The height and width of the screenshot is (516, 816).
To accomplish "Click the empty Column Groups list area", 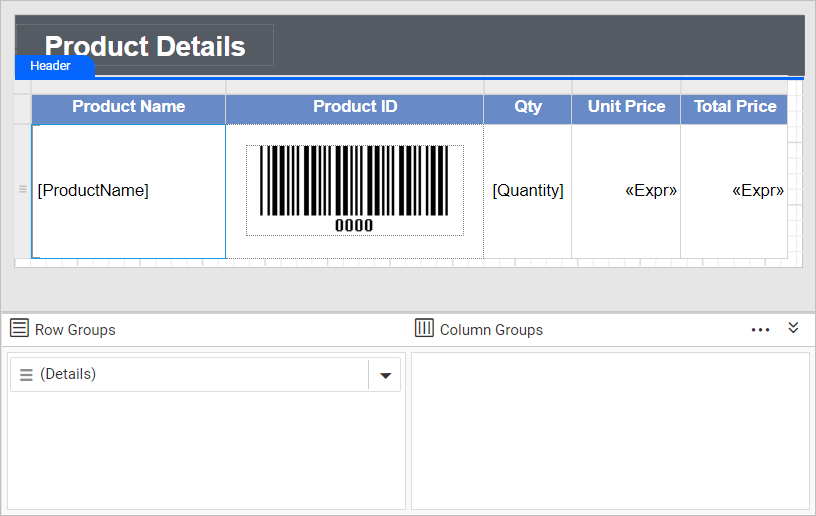I will point(610,431).
